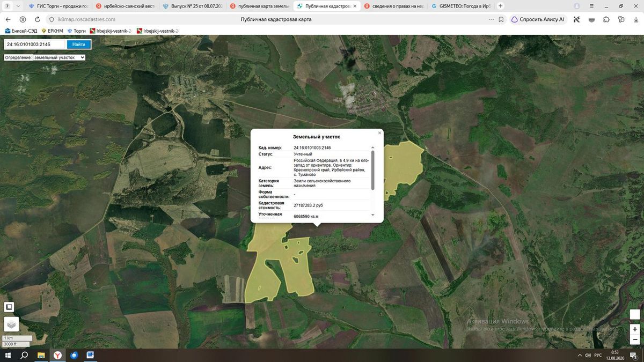644x362 pixels.
Task: Open a new browser tab
Action: 501,6
